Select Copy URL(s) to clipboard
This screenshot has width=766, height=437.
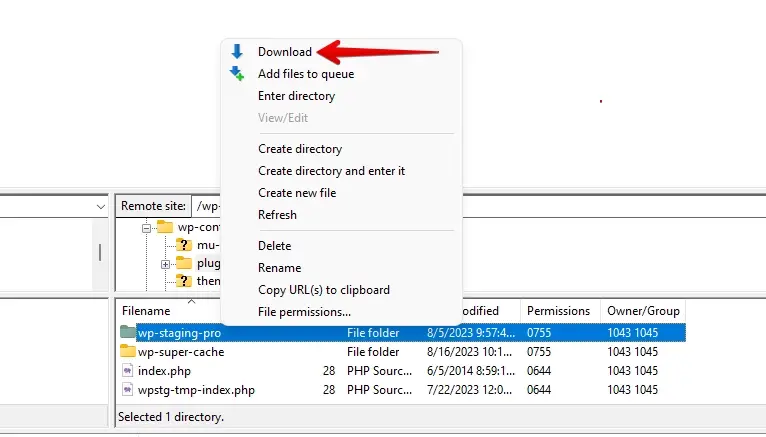pos(324,290)
